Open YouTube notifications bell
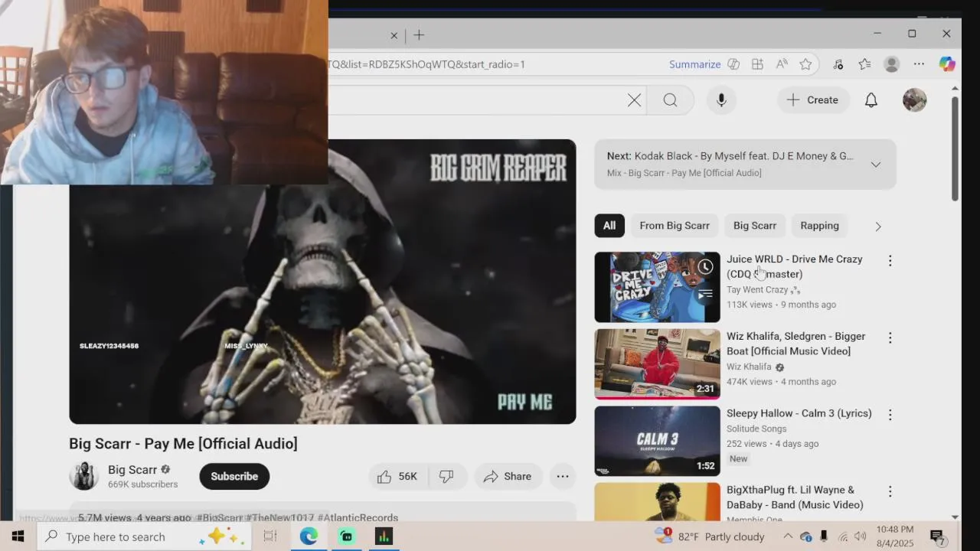Image resolution: width=980 pixels, height=551 pixels. pos(871,100)
